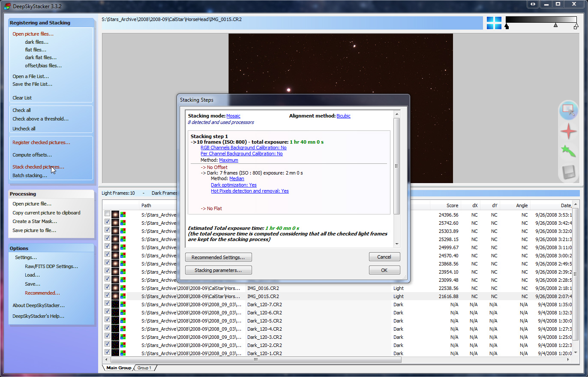Image resolution: width=588 pixels, height=377 pixels.
Task: Change the Bicubic alignment method link
Action: coord(343,116)
